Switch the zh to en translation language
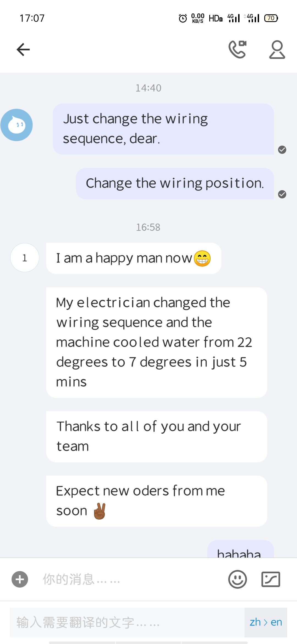Image resolution: width=297 pixels, height=644 pixels. coord(266,622)
